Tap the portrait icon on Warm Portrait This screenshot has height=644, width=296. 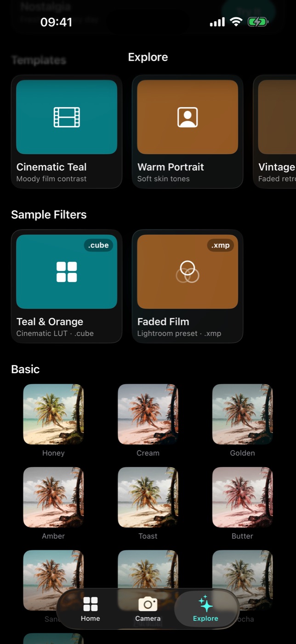188,117
